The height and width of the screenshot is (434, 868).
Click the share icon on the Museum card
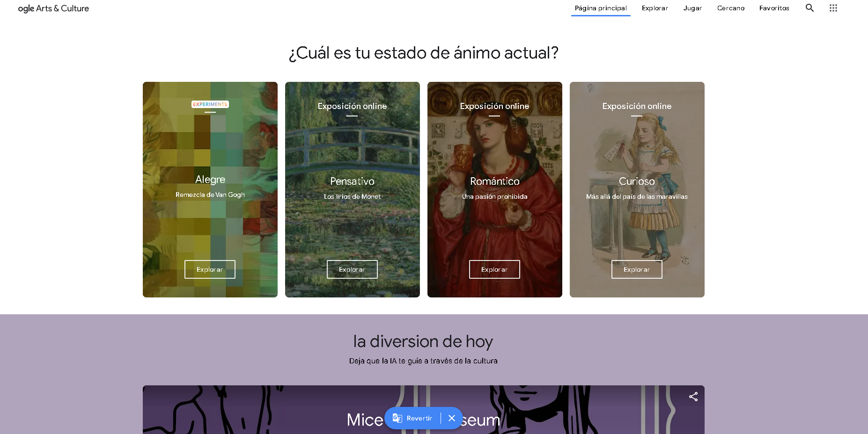coord(693,397)
